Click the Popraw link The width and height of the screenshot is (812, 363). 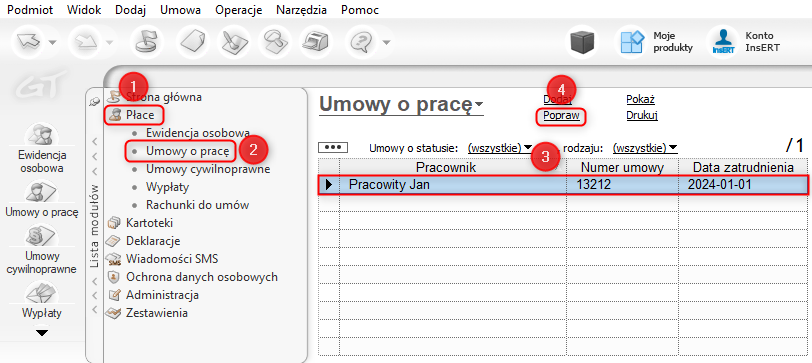click(x=561, y=115)
